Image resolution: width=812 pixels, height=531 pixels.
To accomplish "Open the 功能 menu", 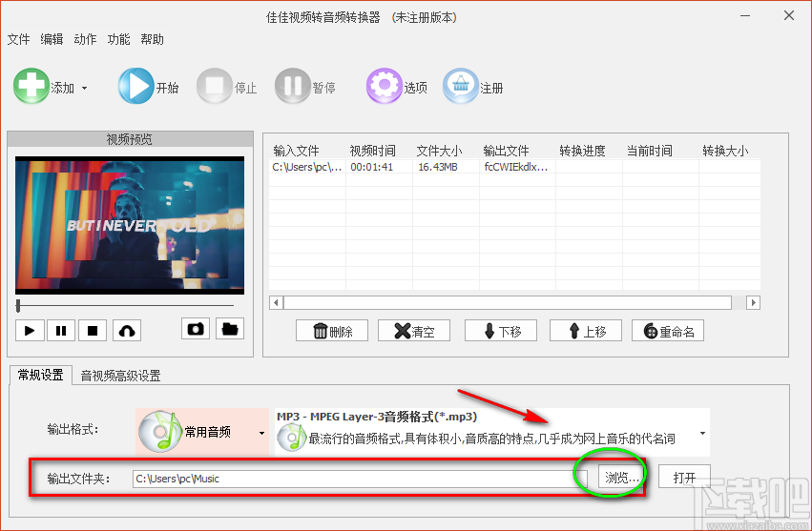I will [118, 39].
